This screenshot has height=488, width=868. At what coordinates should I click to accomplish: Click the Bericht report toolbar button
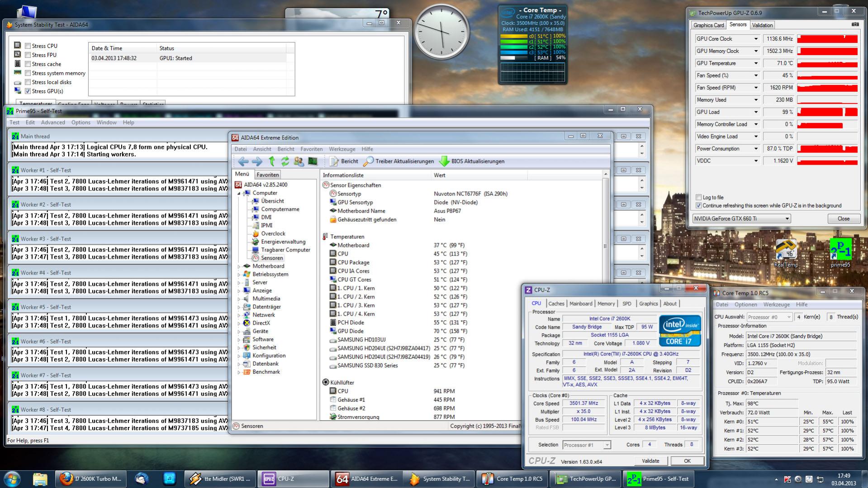(344, 161)
